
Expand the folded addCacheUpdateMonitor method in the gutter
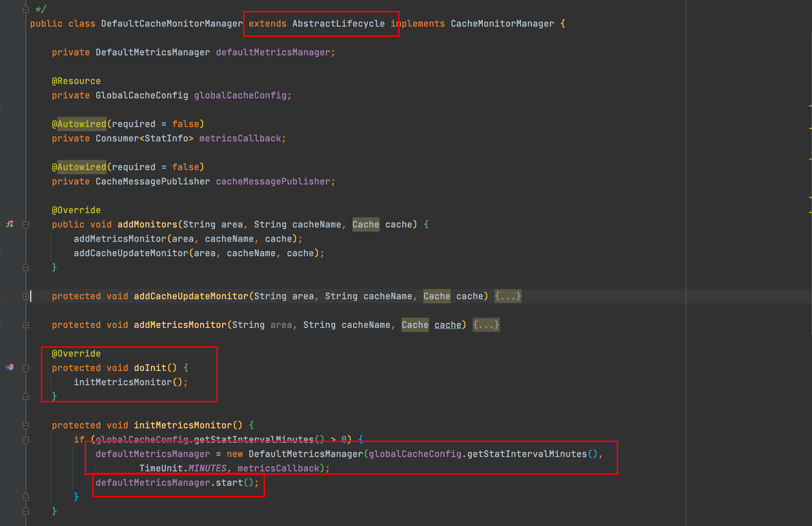coord(26,296)
